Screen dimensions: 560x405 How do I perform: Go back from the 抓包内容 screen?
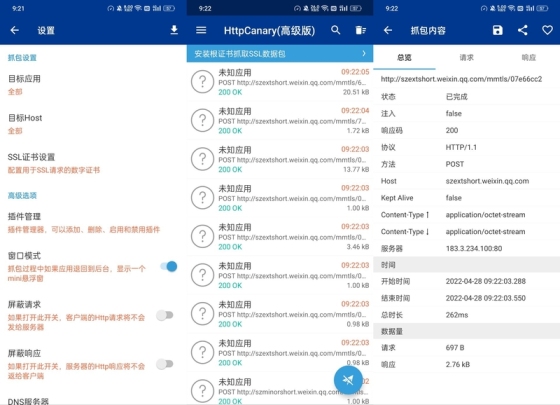[x=388, y=30]
